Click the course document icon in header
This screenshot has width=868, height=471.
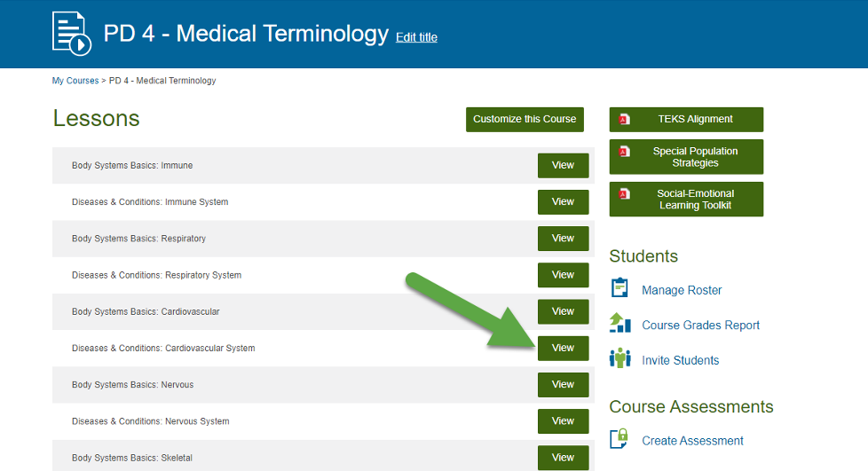tap(73, 34)
